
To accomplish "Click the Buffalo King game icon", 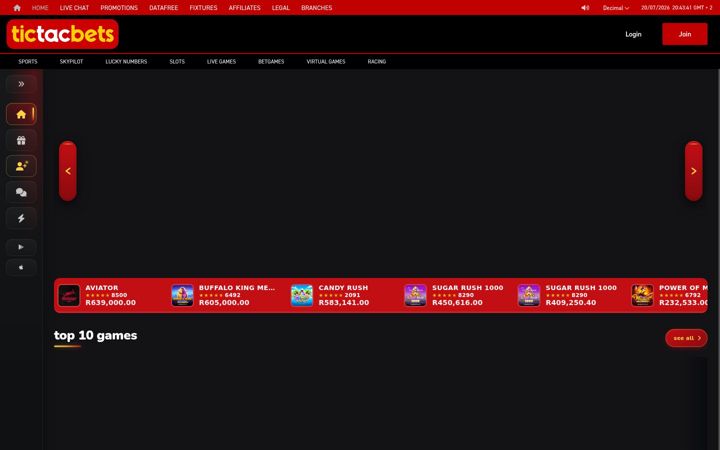I will pyautogui.click(x=182, y=295).
